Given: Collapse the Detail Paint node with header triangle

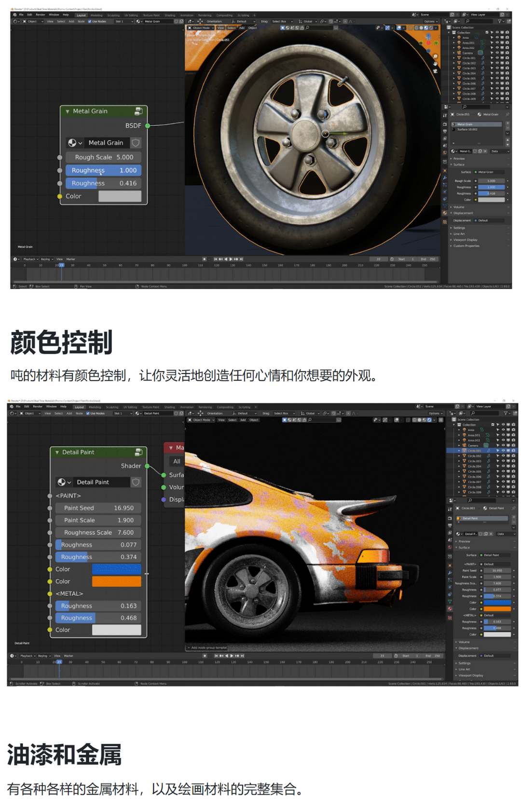Looking at the screenshot, I should 57,453.
